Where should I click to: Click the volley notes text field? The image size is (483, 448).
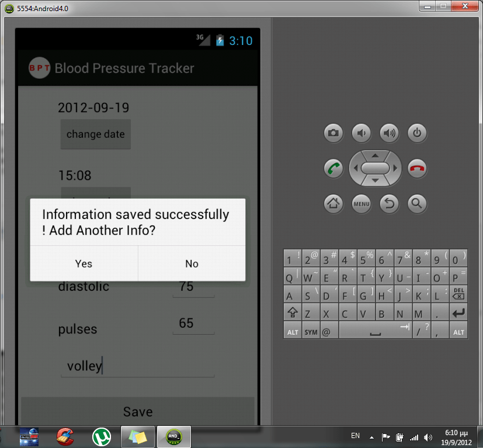coord(138,366)
